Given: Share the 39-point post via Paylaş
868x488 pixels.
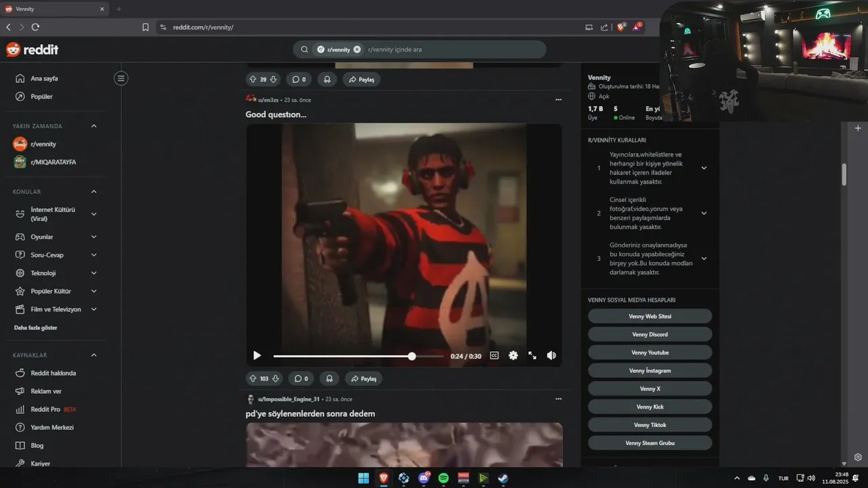Looking at the screenshot, I should click(x=362, y=79).
